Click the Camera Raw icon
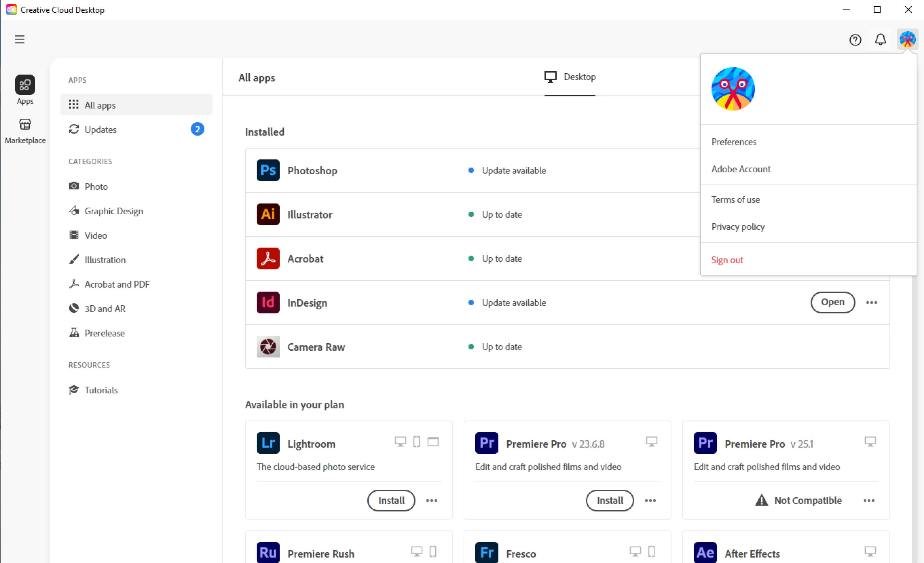The height and width of the screenshot is (563, 924). pos(268,347)
